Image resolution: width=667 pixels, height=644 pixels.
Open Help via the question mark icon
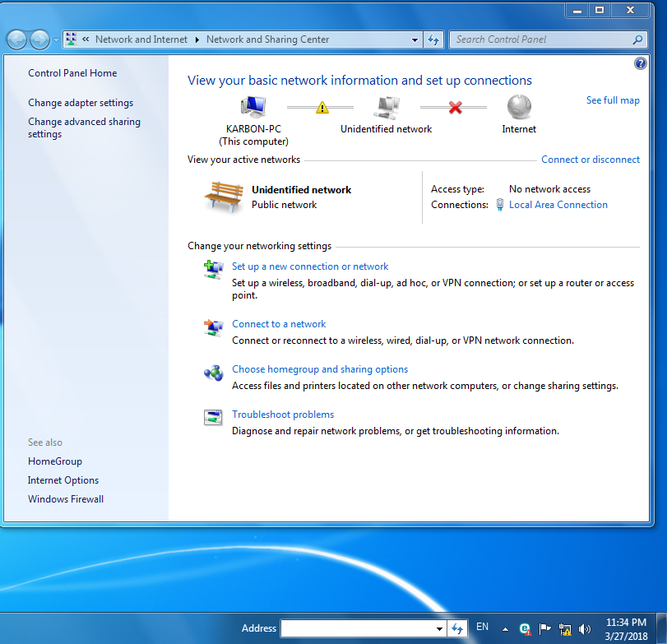point(640,63)
